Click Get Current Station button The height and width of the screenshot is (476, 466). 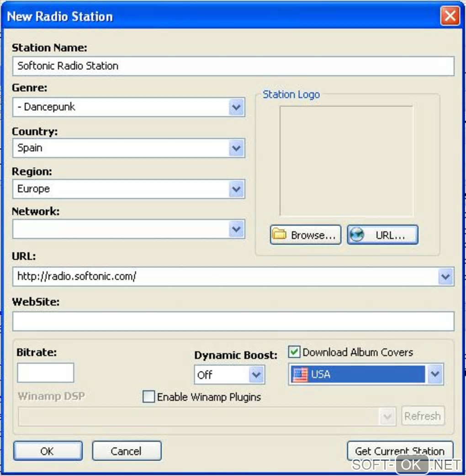click(400, 451)
